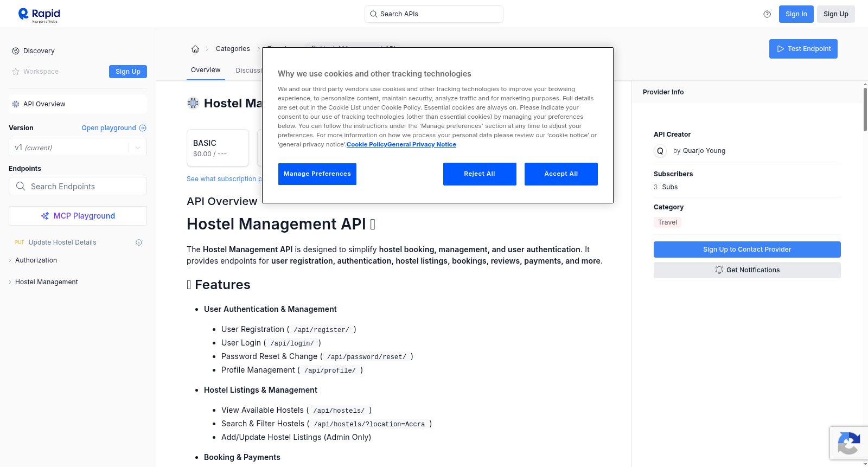Click the Workspace star icon

click(x=16, y=72)
